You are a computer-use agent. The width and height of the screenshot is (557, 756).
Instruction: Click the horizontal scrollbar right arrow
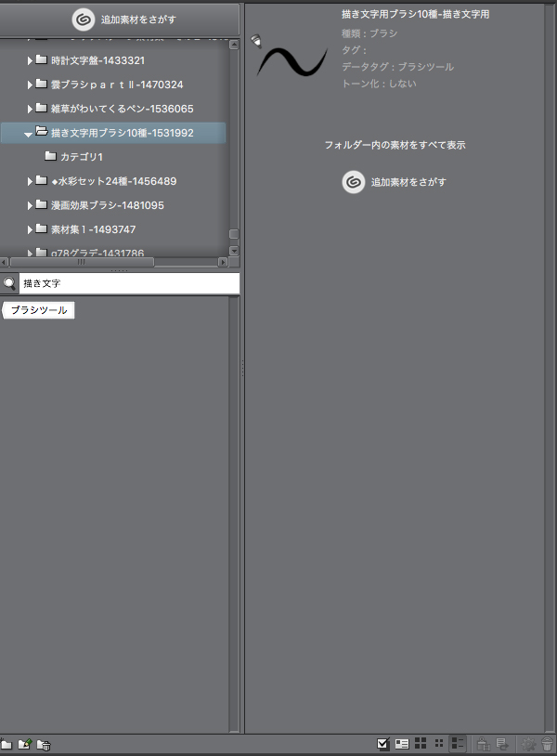(x=223, y=262)
